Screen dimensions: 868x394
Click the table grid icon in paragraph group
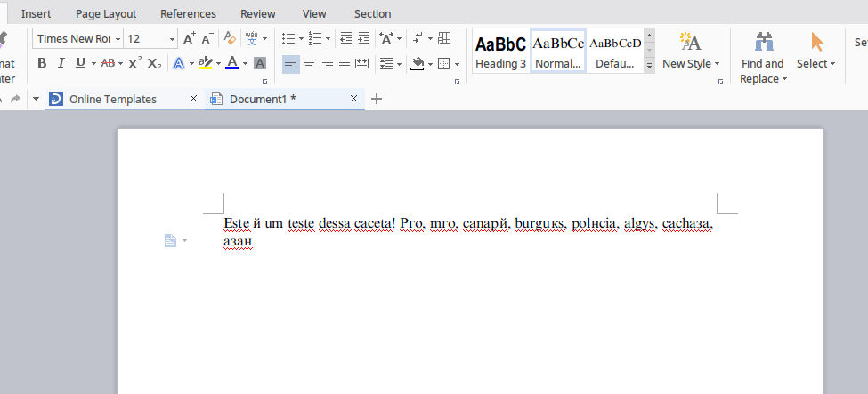pos(444,38)
